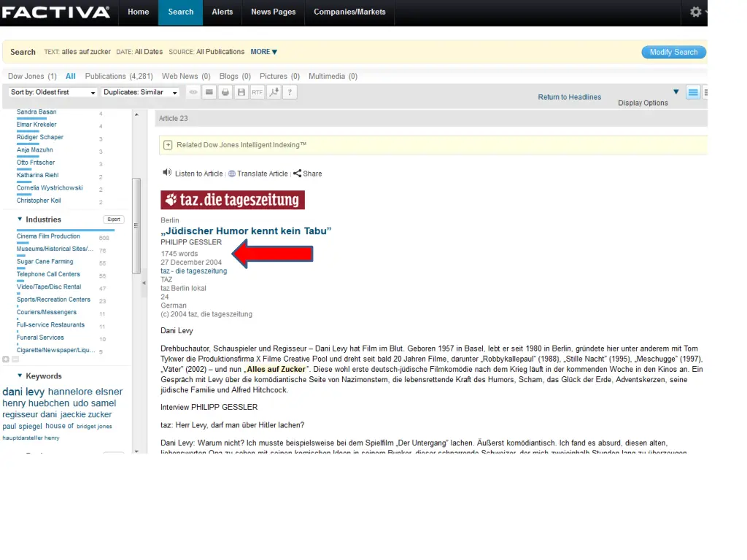The width and height of the screenshot is (747, 560).
Task: Go to the Home tab
Action: (138, 12)
